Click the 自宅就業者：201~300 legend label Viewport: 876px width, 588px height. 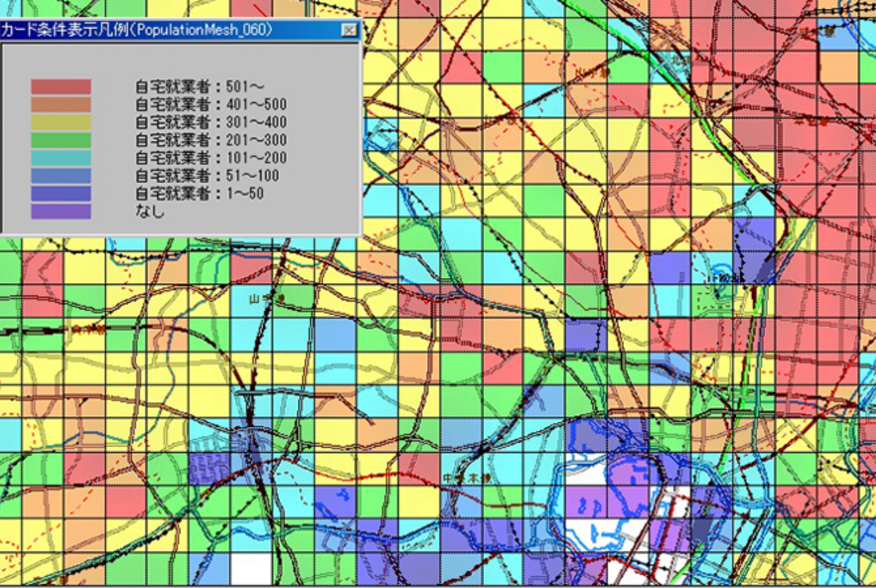211,140
